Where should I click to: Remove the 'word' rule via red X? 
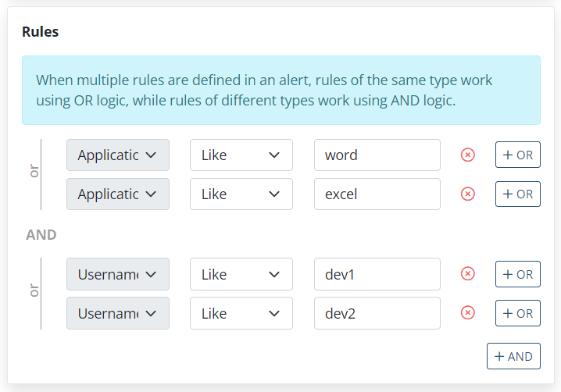tap(468, 155)
